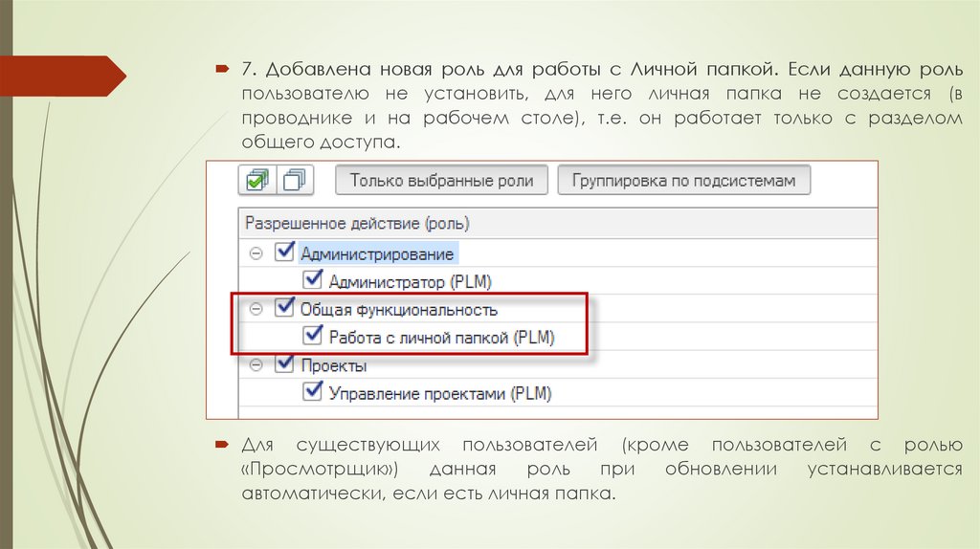Viewport: 980px width, 549px height.
Task: Click the «Группировка по подсистемам» button
Action: [683, 181]
